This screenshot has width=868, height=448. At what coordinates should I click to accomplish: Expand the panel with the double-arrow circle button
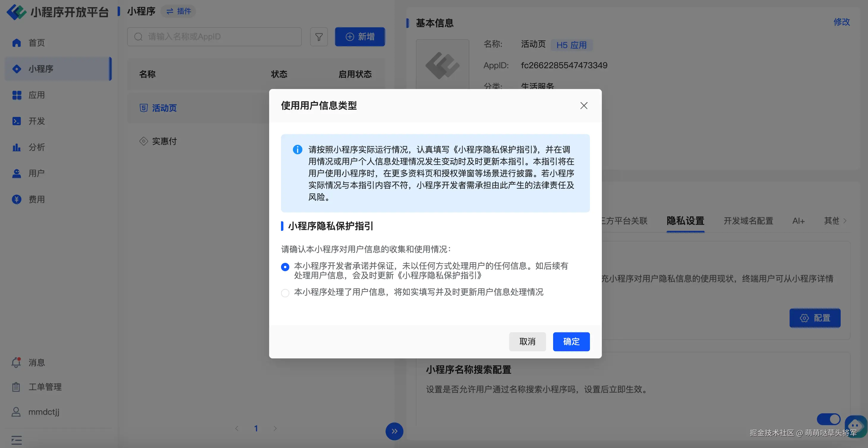[394, 431]
